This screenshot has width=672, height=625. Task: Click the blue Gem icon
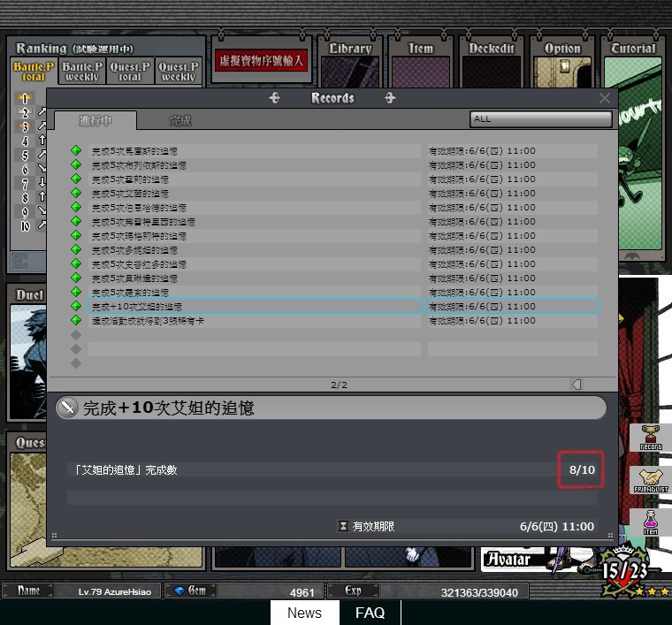pos(179,591)
